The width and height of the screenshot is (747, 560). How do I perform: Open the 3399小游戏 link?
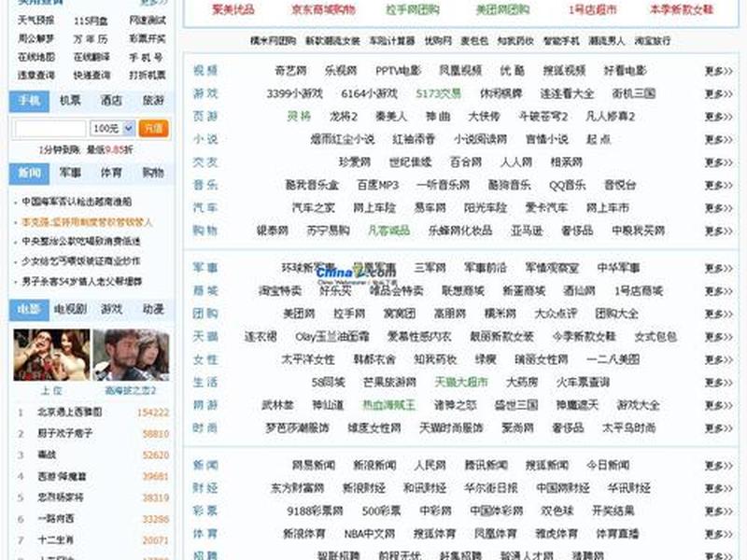click(295, 94)
